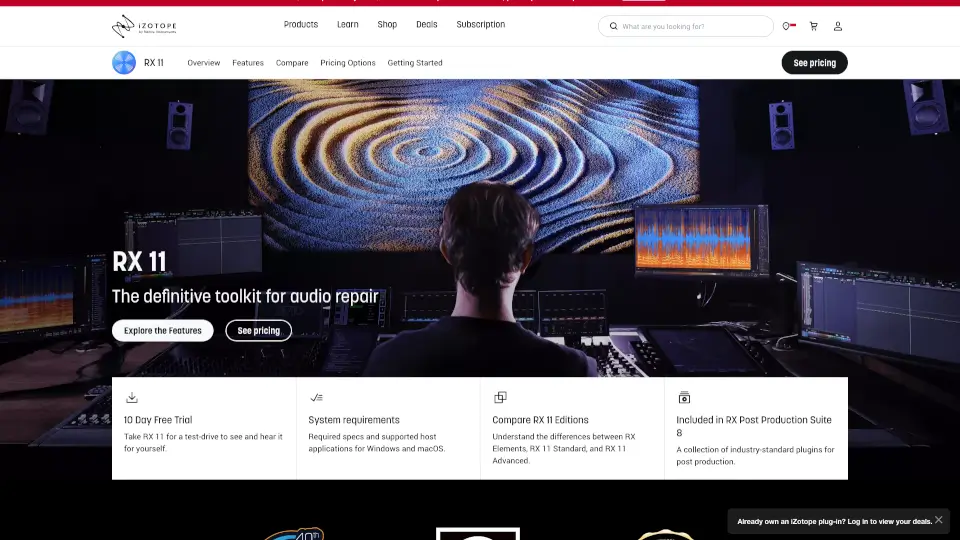Switch to the Features tab
Image resolution: width=960 pixels, height=540 pixels.
tap(248, 63)
